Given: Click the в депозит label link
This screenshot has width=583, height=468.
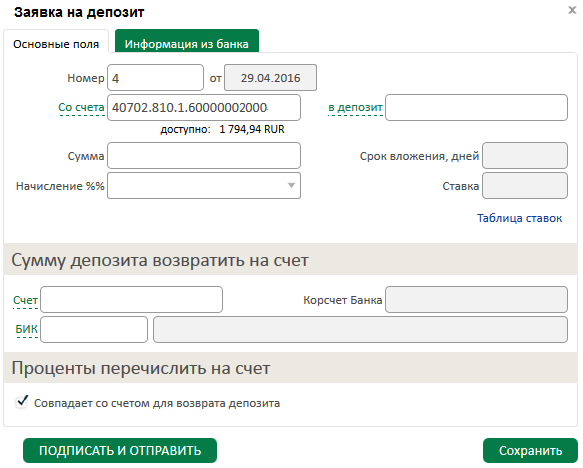Looking at the screenshot, I should coord(355,107).
